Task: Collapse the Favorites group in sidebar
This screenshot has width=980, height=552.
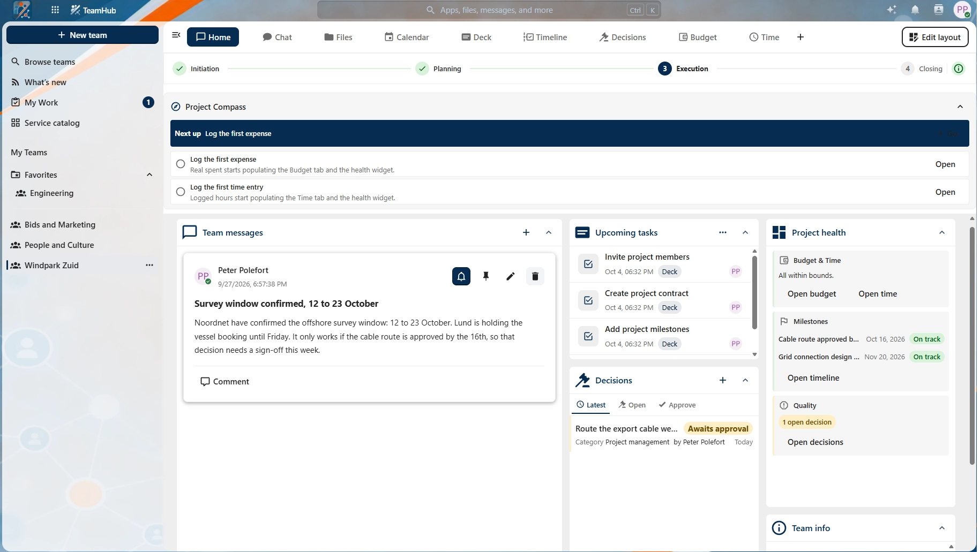Action: coord(149,175)
